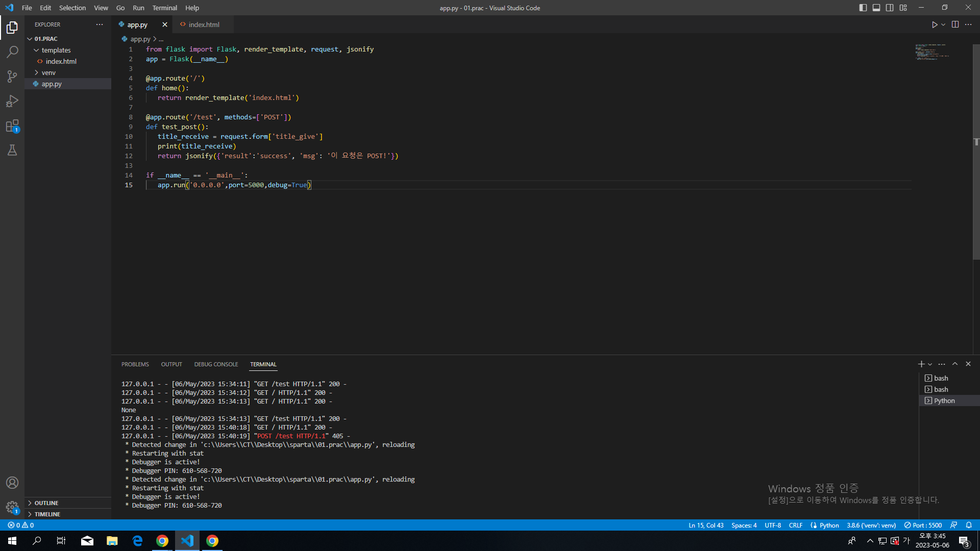
Task: Expand the OUTLINE section
Action: point(68,503)
